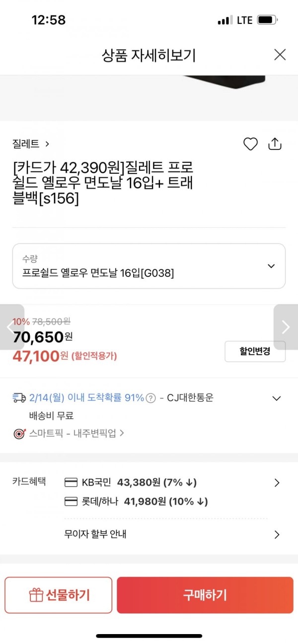298x644 pixels.
Task: Close the 상품 자세히보기 product detail view
Action: tap(280, 55)
